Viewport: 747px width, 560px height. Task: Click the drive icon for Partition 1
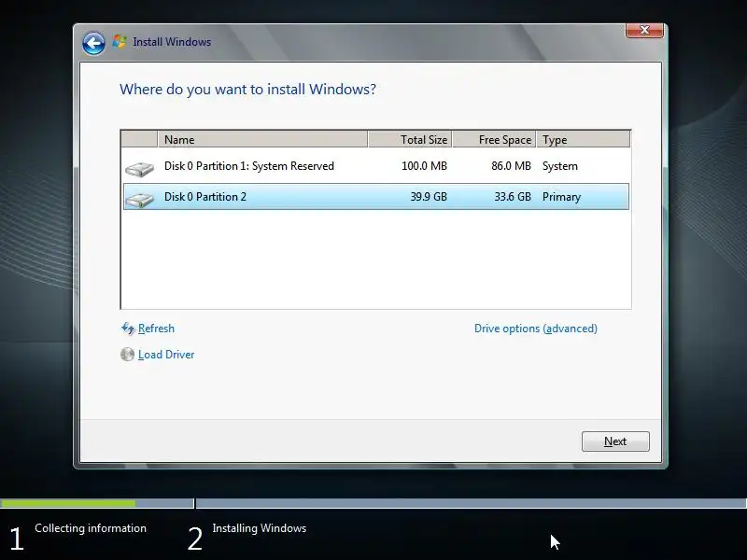tap(139, 169)
